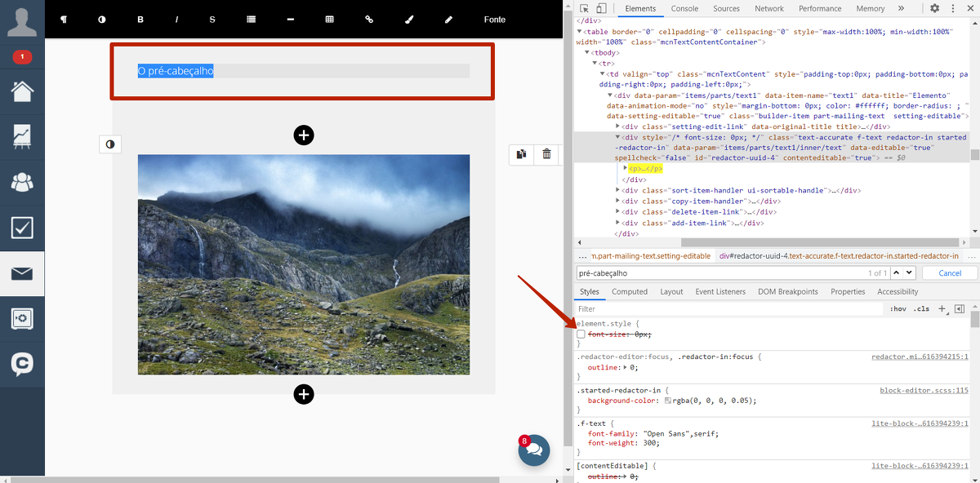Image resolution: width=980 pixels, height=483 pixels.
Task: Click the background-color rgba color swatch
Action: pos(668,401)
